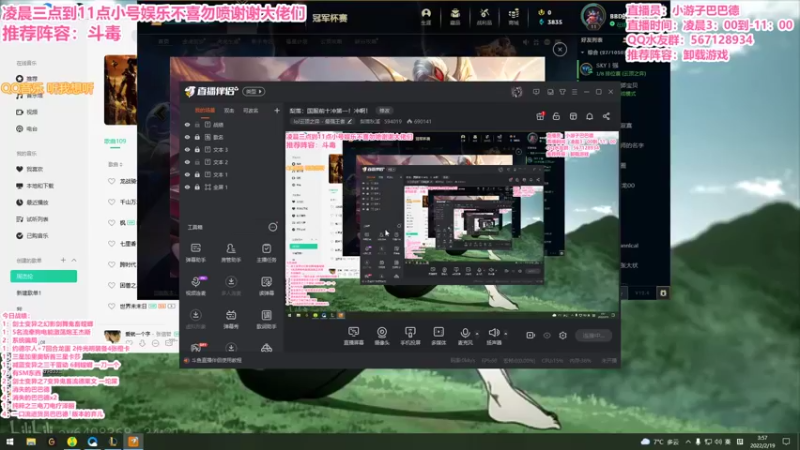Select the 文本 2 layer row
The image size is (800, 450).
pos(231,162)
